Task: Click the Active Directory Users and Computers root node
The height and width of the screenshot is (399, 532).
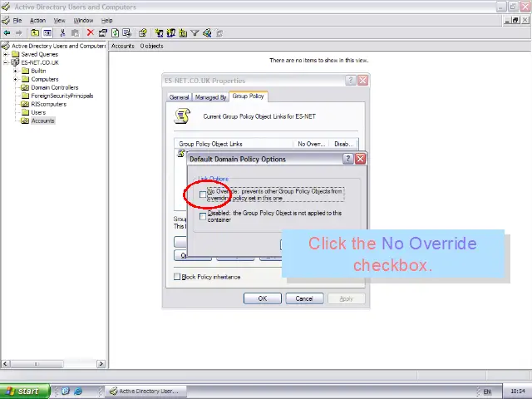Action: (x=58, y=46)
